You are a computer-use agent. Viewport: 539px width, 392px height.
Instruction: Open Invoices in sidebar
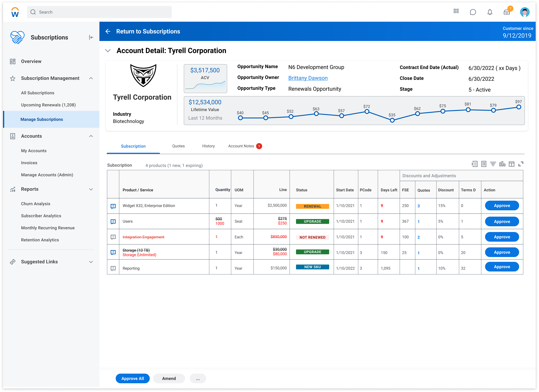pos(29,163)
